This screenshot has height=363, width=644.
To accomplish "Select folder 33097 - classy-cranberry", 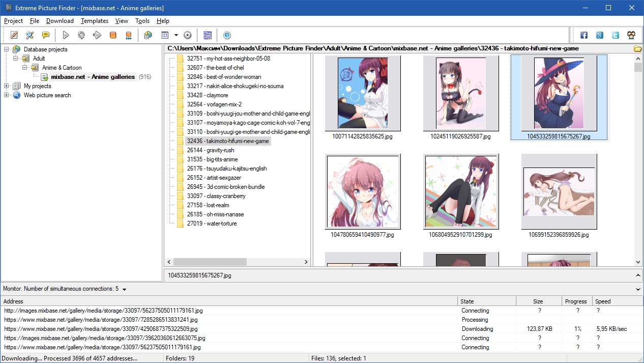I will click(x=216, y=196).
